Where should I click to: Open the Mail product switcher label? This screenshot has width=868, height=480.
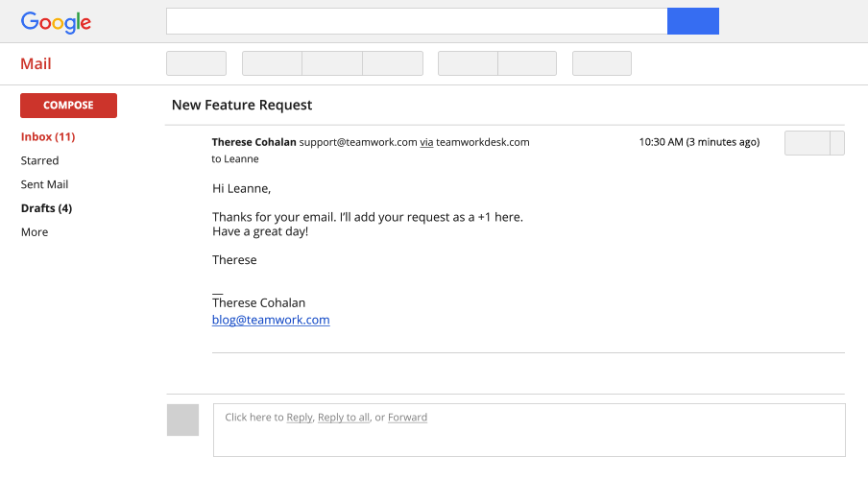tap(36, 64)
